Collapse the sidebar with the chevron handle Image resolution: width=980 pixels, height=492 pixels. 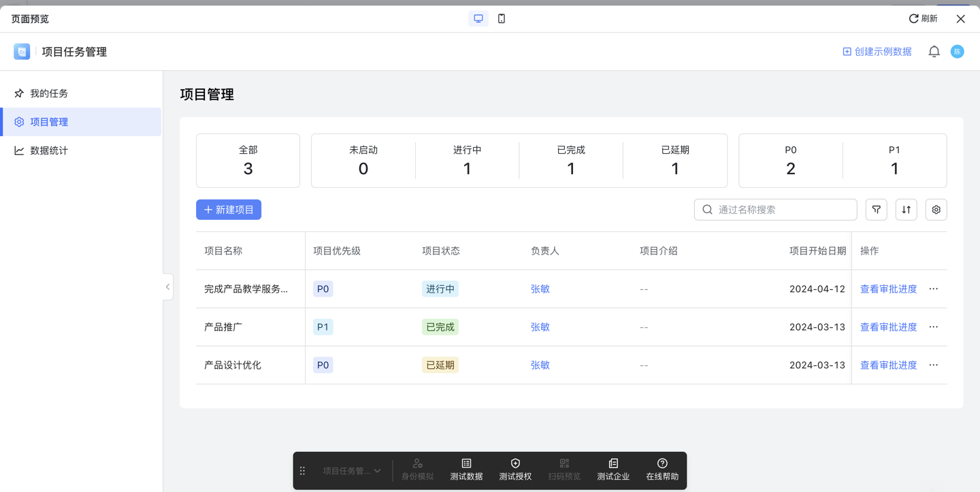[x=167, y=286]
